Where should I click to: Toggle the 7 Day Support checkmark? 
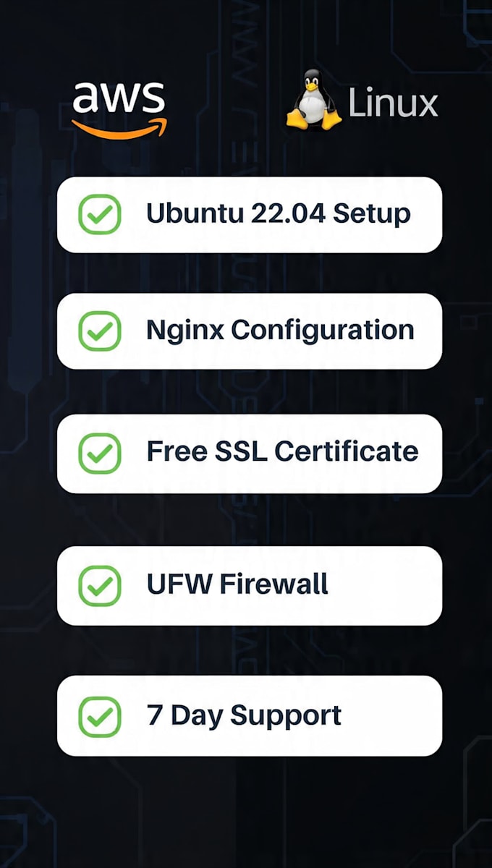[99, 717]
